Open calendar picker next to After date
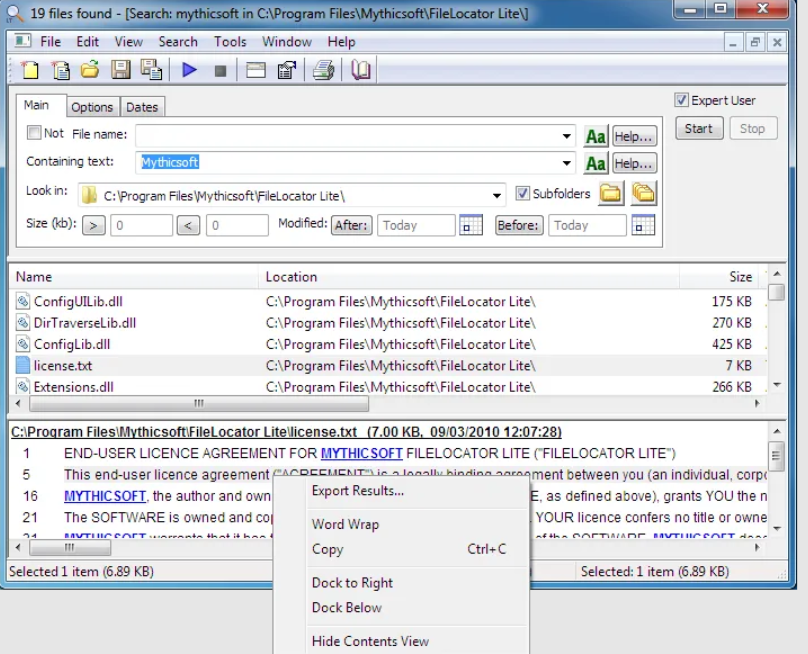Viewport: 808px width, 654px height. point(470,225)
